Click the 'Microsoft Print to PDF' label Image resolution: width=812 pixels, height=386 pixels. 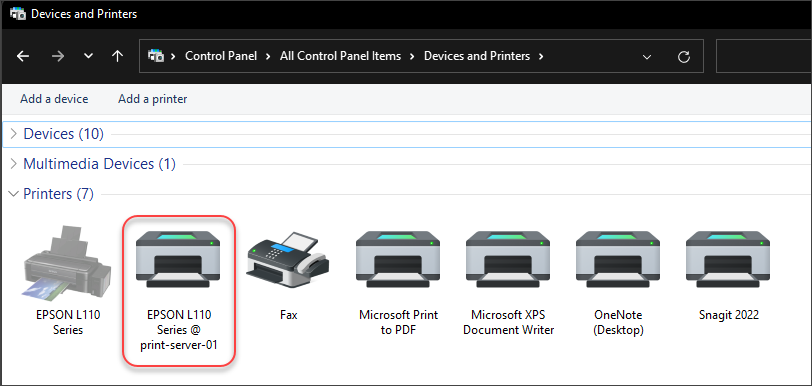(398, 322)
